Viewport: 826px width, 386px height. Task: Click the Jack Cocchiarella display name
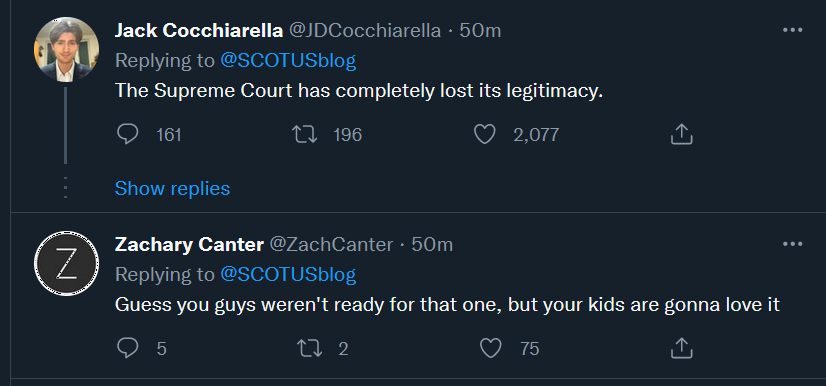pos(199,31)
